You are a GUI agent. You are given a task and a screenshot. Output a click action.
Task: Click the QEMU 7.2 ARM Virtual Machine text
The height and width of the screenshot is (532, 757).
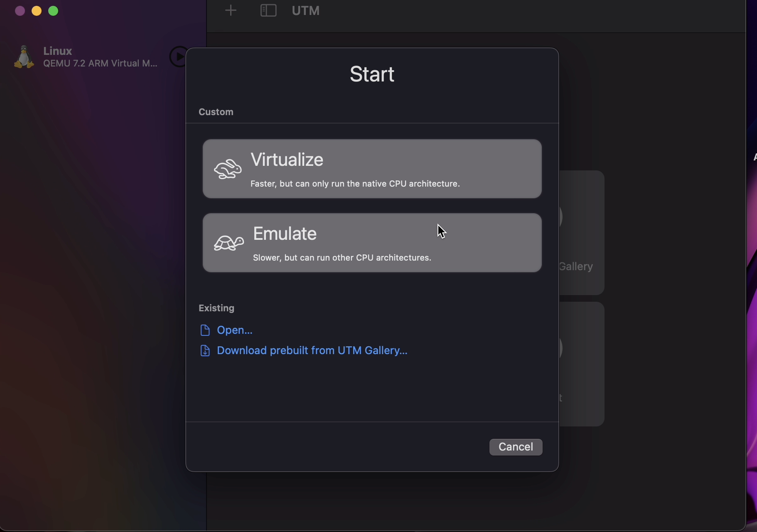click(101, 64)
